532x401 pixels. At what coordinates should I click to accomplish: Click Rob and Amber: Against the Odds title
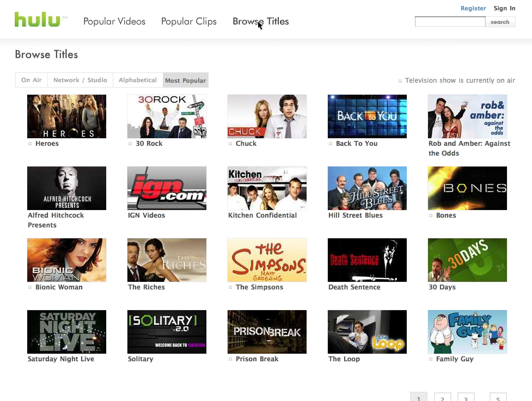pyautogui.click(x=469, y=148)
